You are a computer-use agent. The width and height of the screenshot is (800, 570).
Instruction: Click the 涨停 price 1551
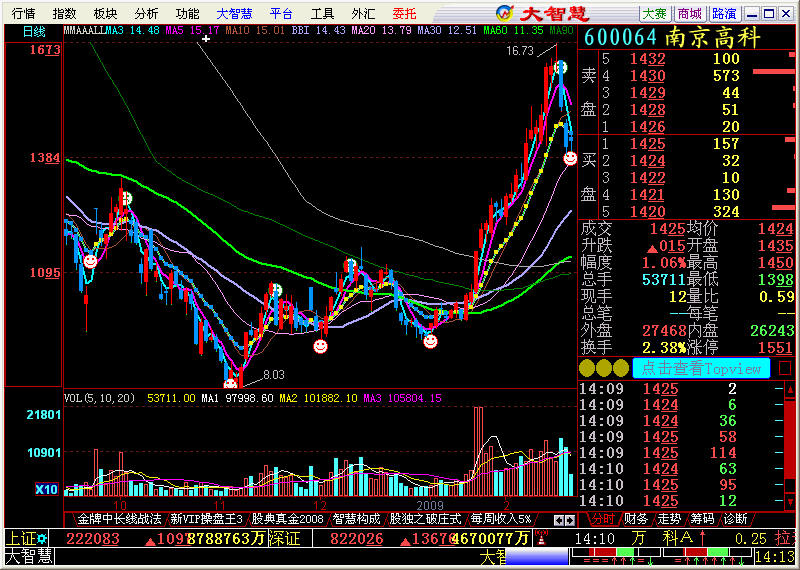pyautogui.click(x=776, y=348)
